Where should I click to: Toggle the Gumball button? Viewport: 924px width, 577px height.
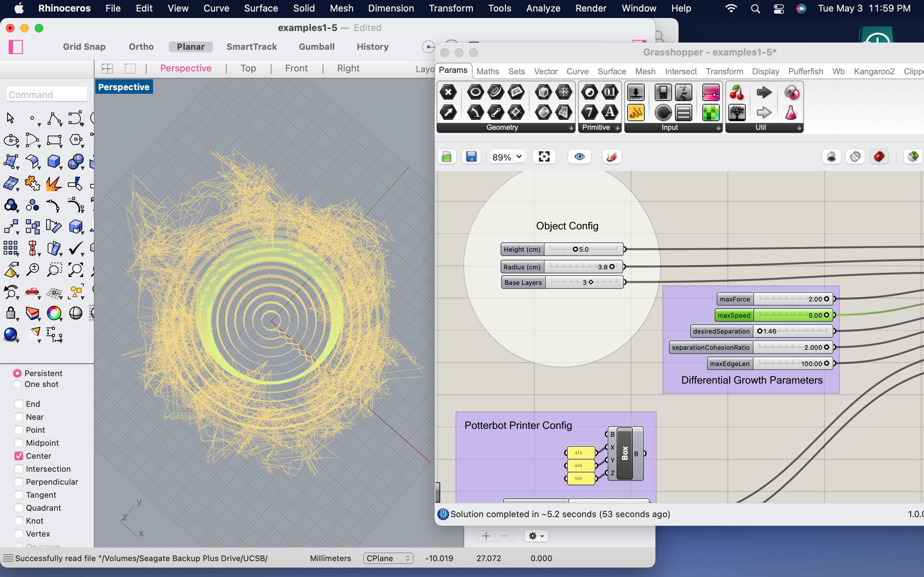pyautogui.click(x=317, y=47)
